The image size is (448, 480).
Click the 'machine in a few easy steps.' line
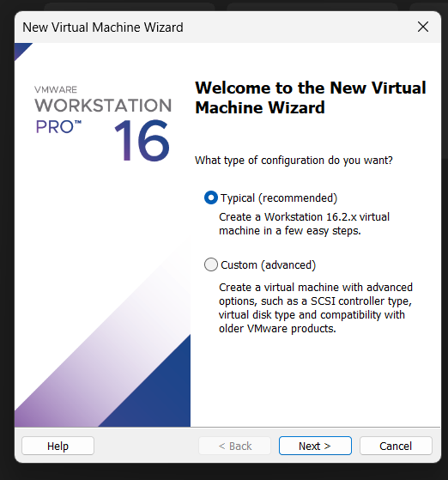tap(290, 231)
